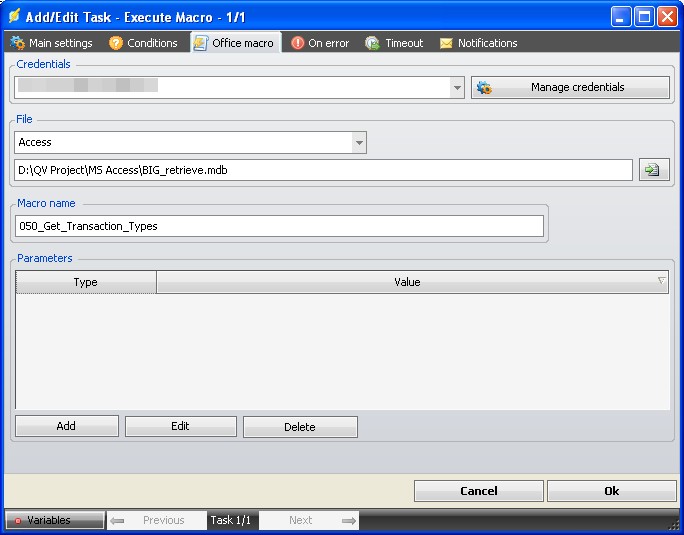Open the Main settings tab
Viewport: 684px width, 535px height.
pyautogui.click(x=51, y=43)
